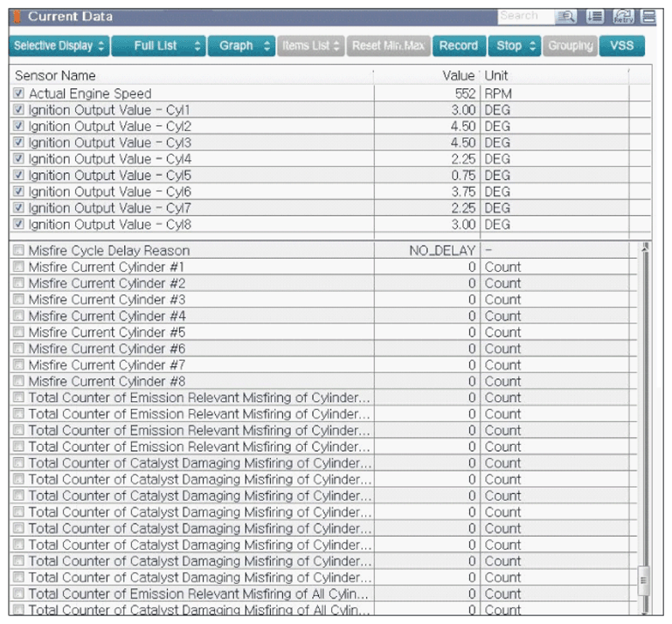Click the Current Data title text
Viewport: 672px width, 624px height.
[x=70, y=17]
